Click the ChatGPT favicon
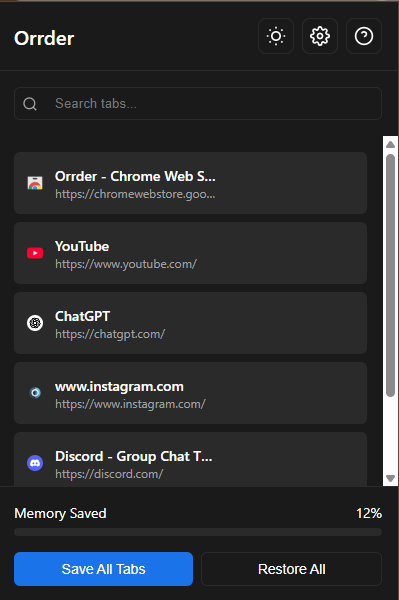 click(35, 323)
